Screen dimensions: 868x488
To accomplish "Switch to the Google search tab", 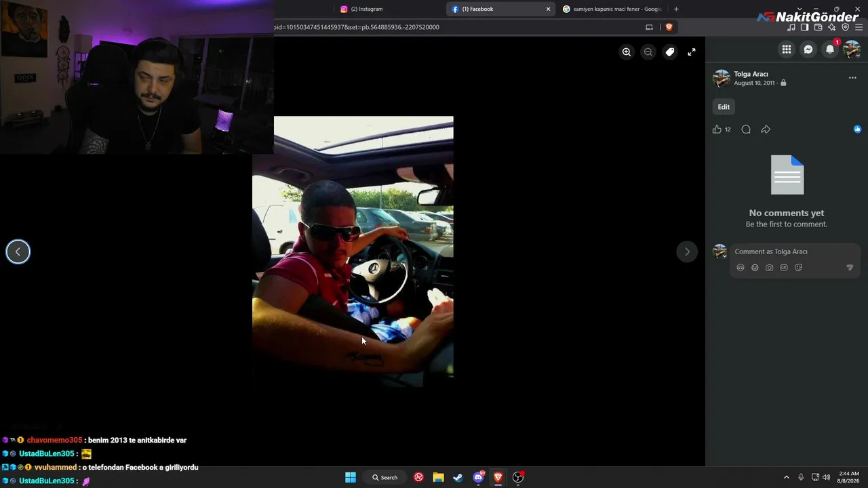I will pos(614,9).
